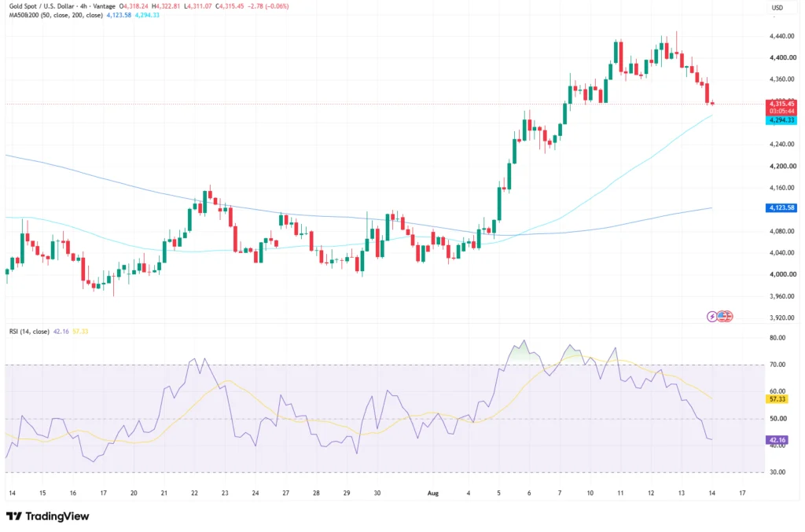
Task: Click MA legend value 4,294.33 in cyan
Action: [x=147, y=16]
